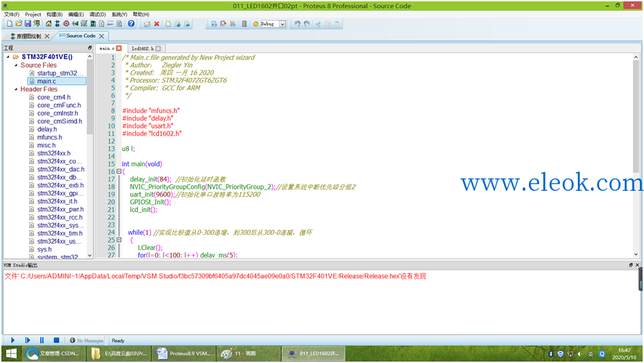The image size is (644, 363).
Task: Stop the simulation with the square button
Action: click(x=57, y=340)
